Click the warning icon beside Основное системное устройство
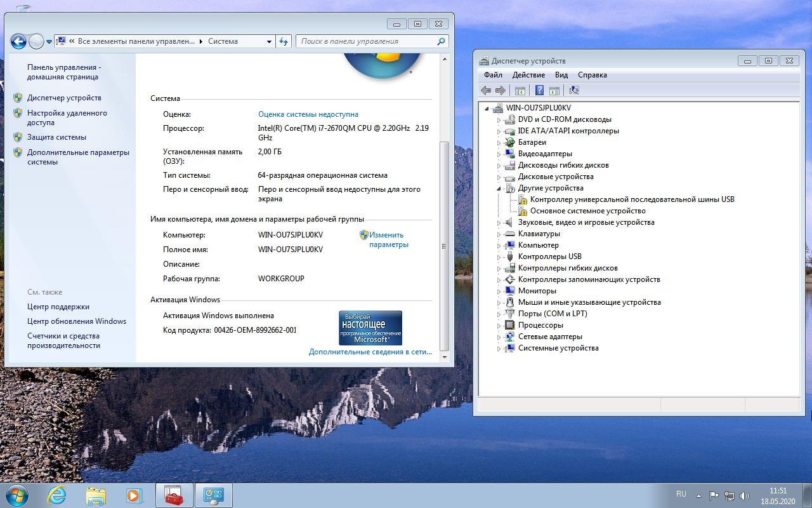The image size is (812, 508). [523, 211]
